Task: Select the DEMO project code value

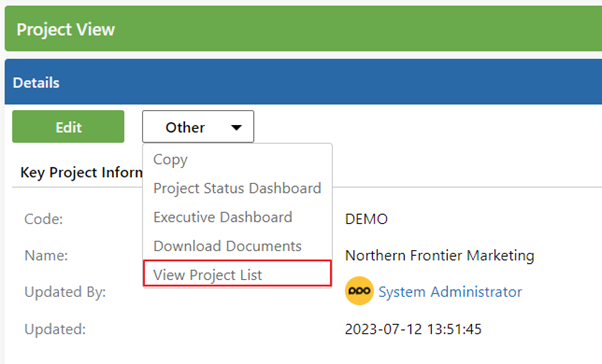Action: click(366, 219)
